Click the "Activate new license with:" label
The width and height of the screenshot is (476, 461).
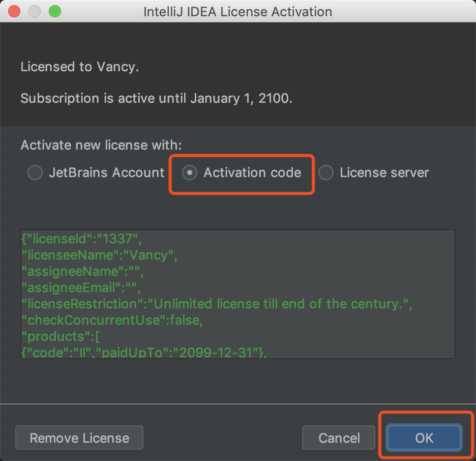pyautogui.click(x=101, y=145)
